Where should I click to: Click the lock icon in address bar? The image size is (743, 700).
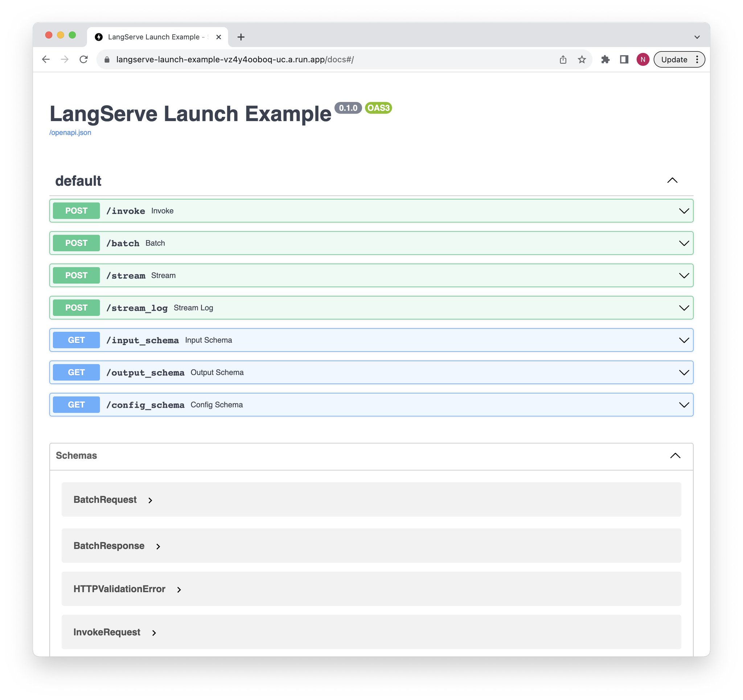[x=107, y=60]
